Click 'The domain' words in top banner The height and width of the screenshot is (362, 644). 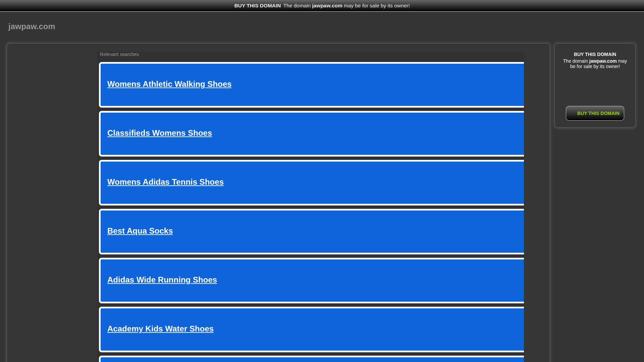point(297,6)
